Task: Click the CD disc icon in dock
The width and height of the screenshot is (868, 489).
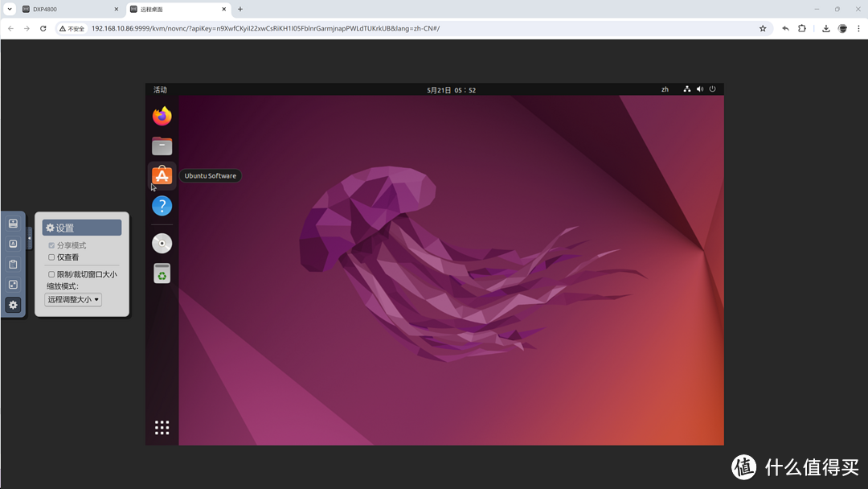Action: [x=162, y=243]
